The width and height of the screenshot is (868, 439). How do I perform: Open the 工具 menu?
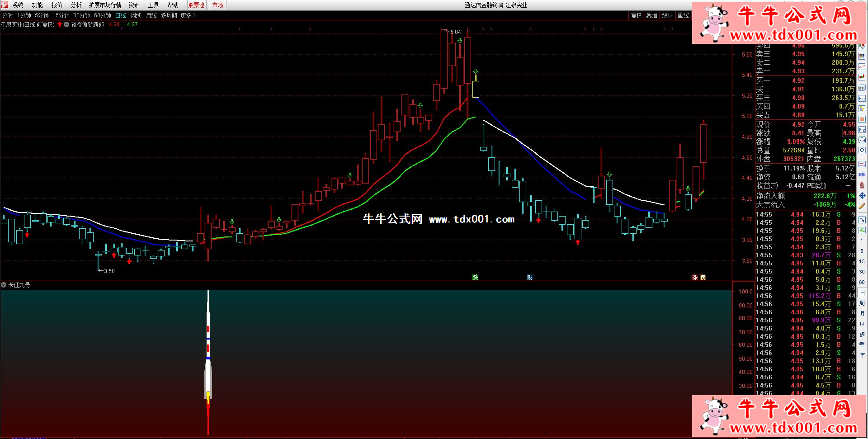click(x=154, y=5)
